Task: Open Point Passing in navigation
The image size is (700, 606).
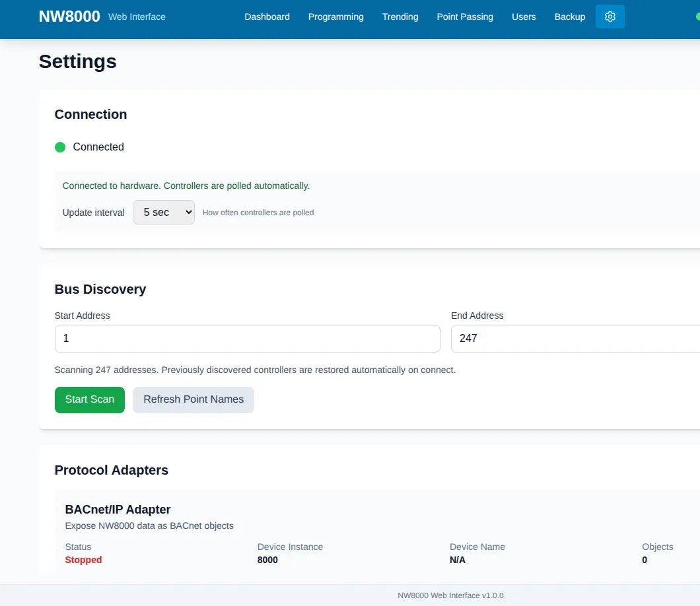Action: [x=465, y=17]
